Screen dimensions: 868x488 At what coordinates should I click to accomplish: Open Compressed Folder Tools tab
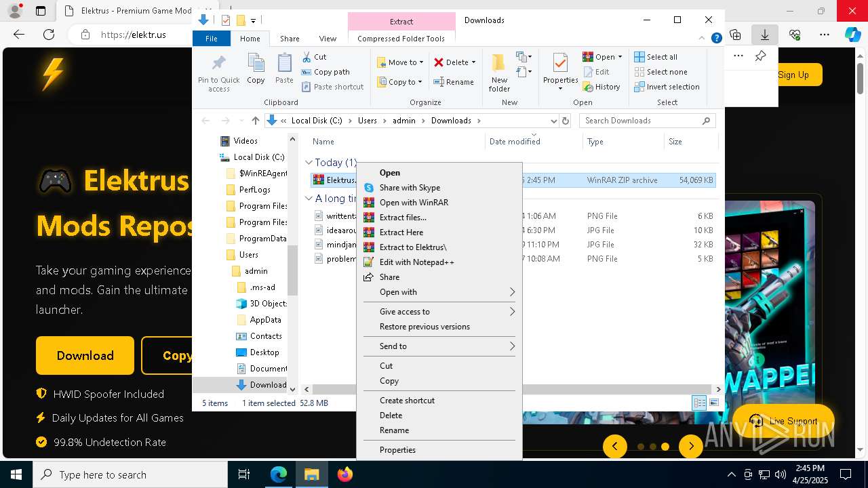[401, 39]
